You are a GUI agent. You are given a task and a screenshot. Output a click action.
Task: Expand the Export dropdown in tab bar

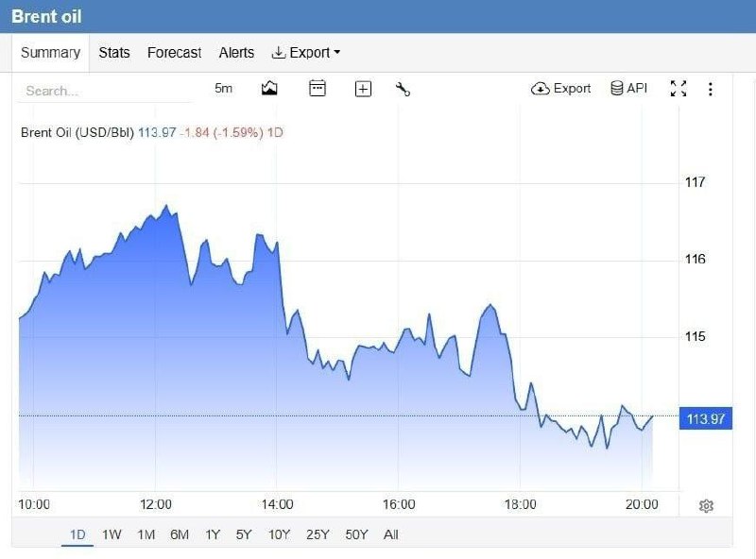pyautogui.click(x=306, y=53)
